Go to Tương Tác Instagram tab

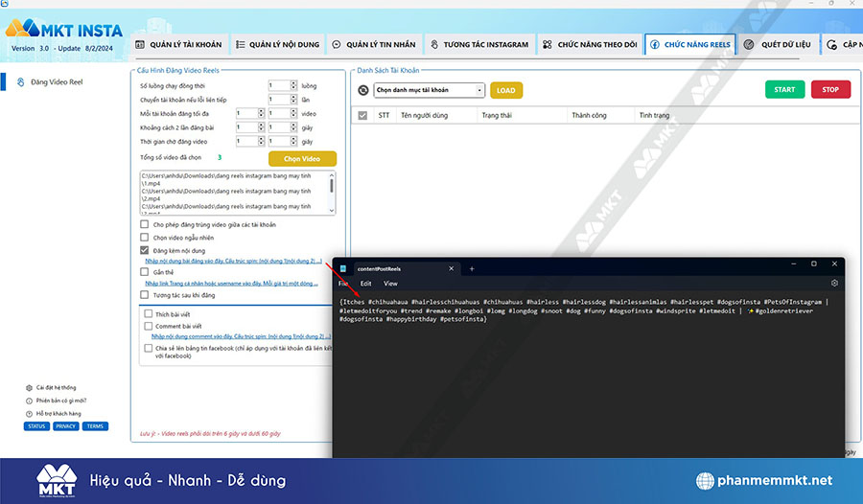pyautogui.click(x=478, y=45)
